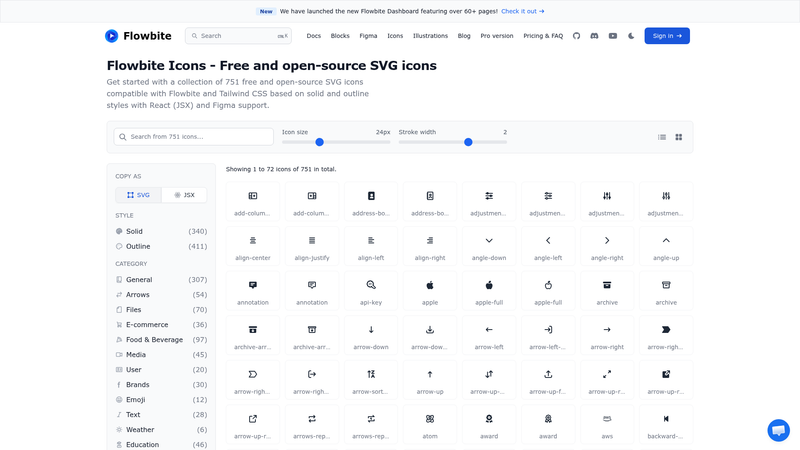Image resolution: width=800 pixels, height=450 pixels.
Task: Copy the align-center icon
Action: pos(253,246)
